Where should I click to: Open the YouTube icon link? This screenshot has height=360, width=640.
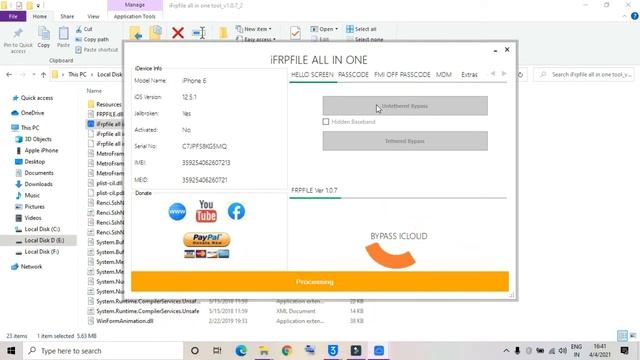206,211
